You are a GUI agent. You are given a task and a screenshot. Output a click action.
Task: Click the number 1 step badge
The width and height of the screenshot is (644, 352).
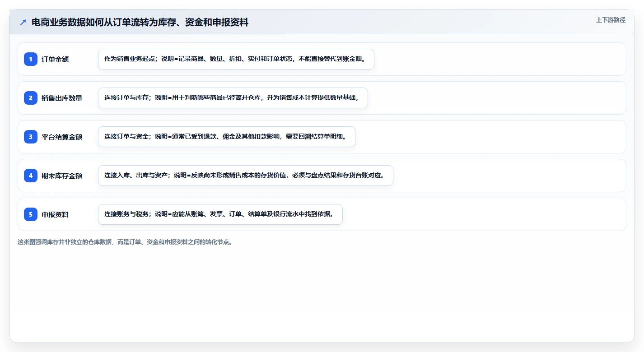[x=31, y=59]
